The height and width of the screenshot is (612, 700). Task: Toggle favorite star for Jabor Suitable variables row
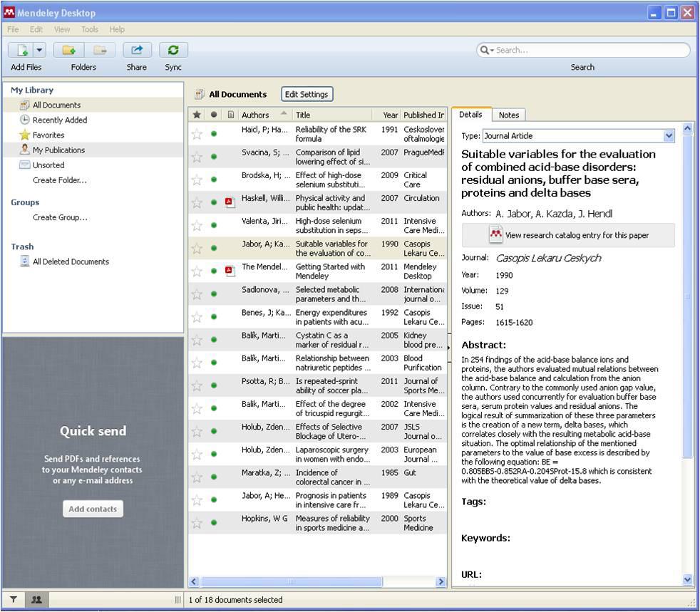[x=197, y=249]
